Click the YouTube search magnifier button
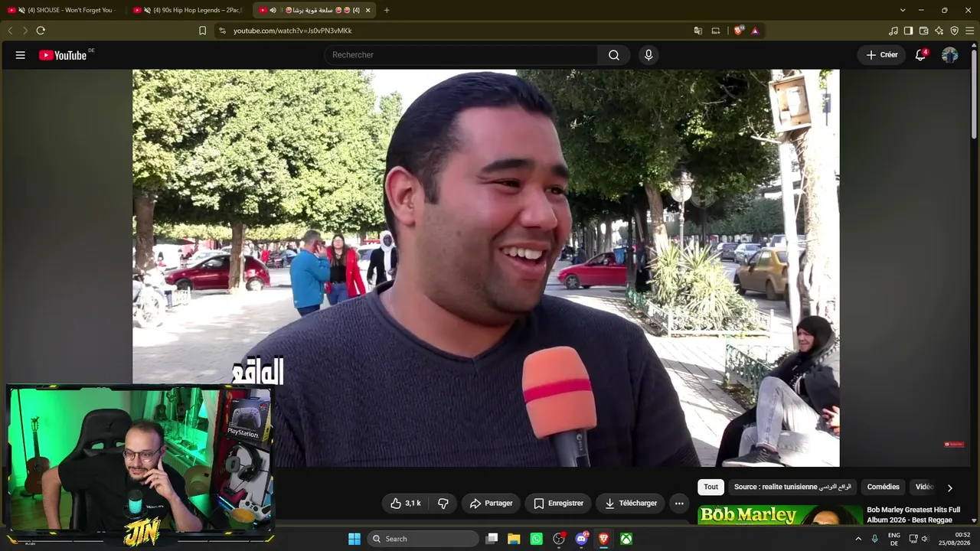The height and width of the screenshot is (551, 980). point(614,55)
